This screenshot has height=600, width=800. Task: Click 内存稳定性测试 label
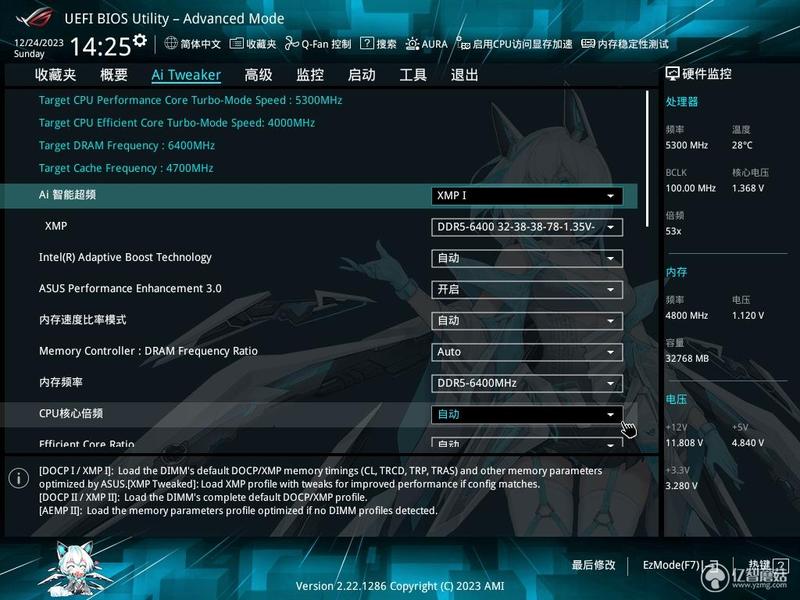pos(633,44)
